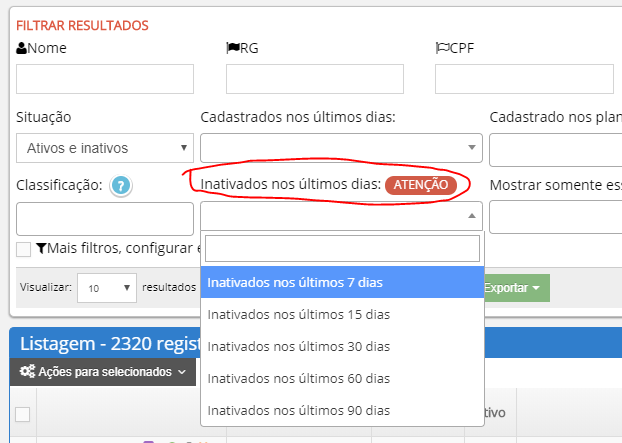This screenshot has height=443, width=622.
Task: Select 'Inativados nos últimos 7 dias'
Action: pyautogui.click(x=342, y=282)
